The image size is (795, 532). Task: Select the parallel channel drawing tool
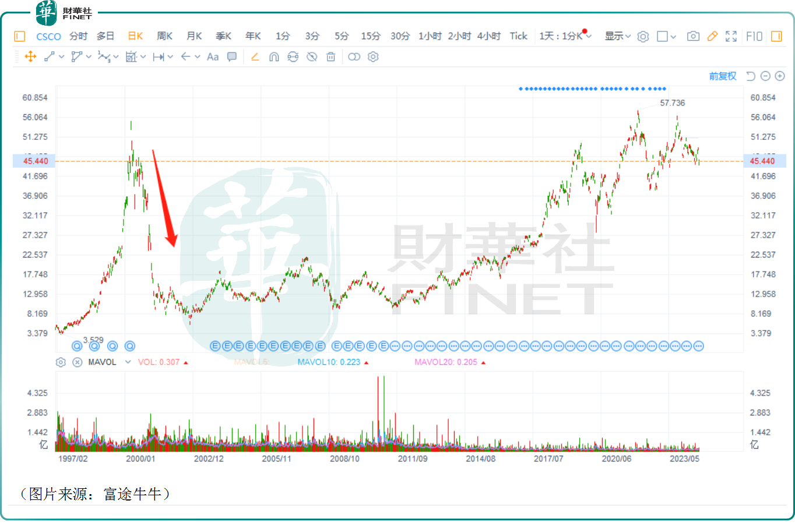(76, 57)
